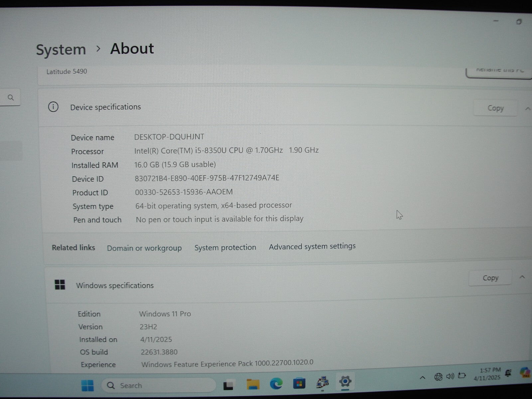Click the Windows logo beside Windows specifications
This screenshot has width=532, height=399.
point(60,285)
